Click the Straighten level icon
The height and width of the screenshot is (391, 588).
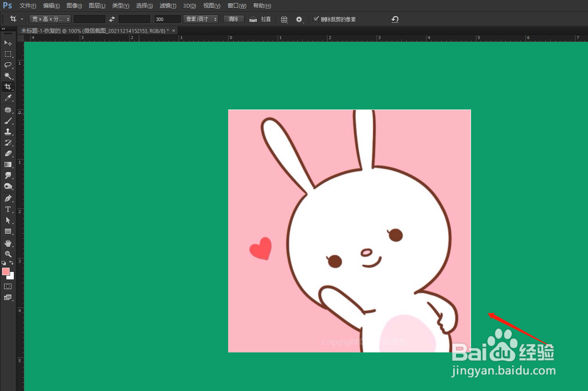tap(253, 19)
